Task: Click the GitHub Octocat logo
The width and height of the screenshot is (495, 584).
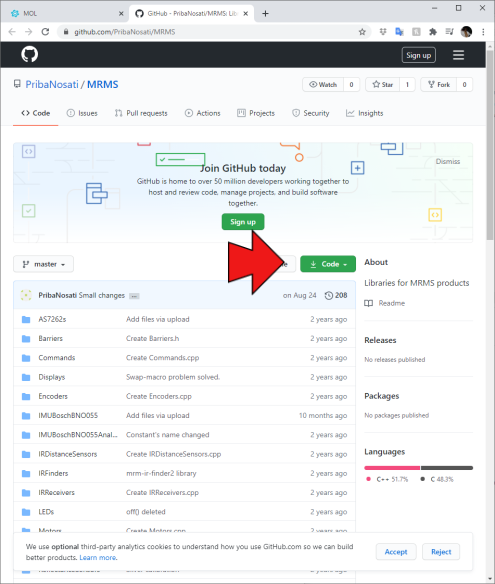Action: pyautogui.click(x=29, y=54)
